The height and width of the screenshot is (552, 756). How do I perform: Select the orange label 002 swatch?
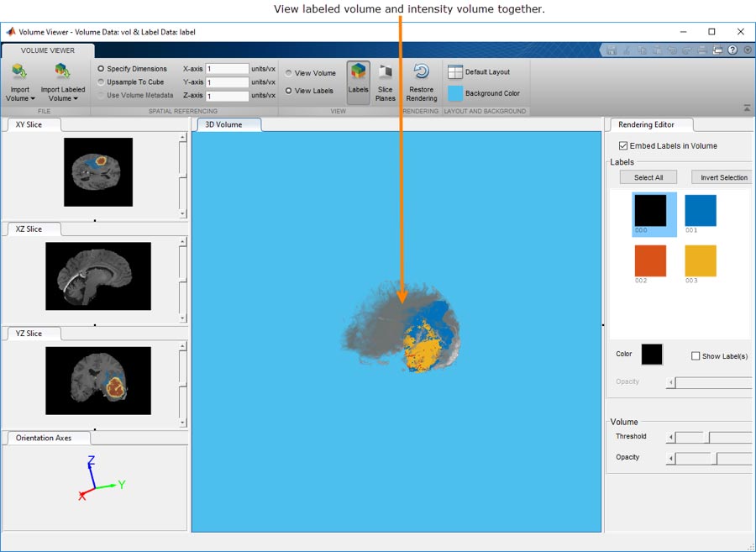pyautogui.click(x=650, y=260)
